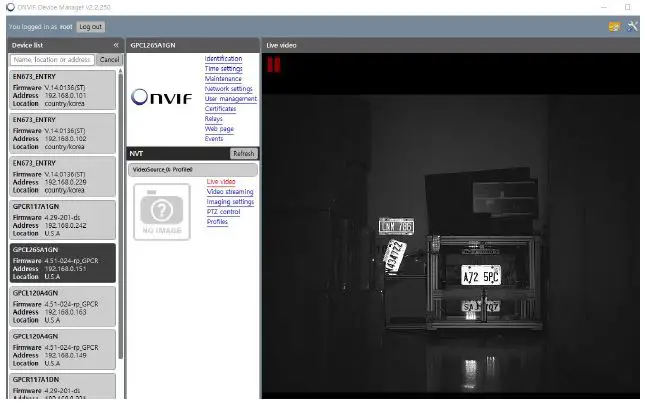Open User management
This screenshot has width=645, height=403.
pos(230,99)
